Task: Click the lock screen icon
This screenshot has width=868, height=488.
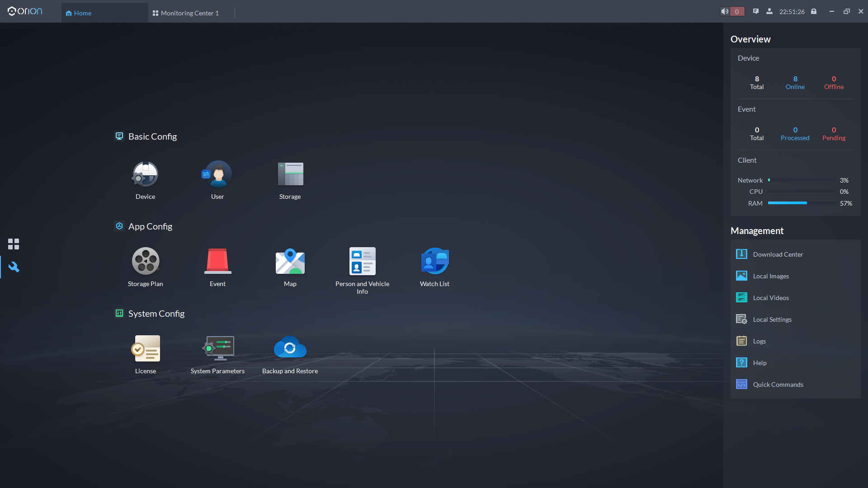Action: click(x=814, y=12)
